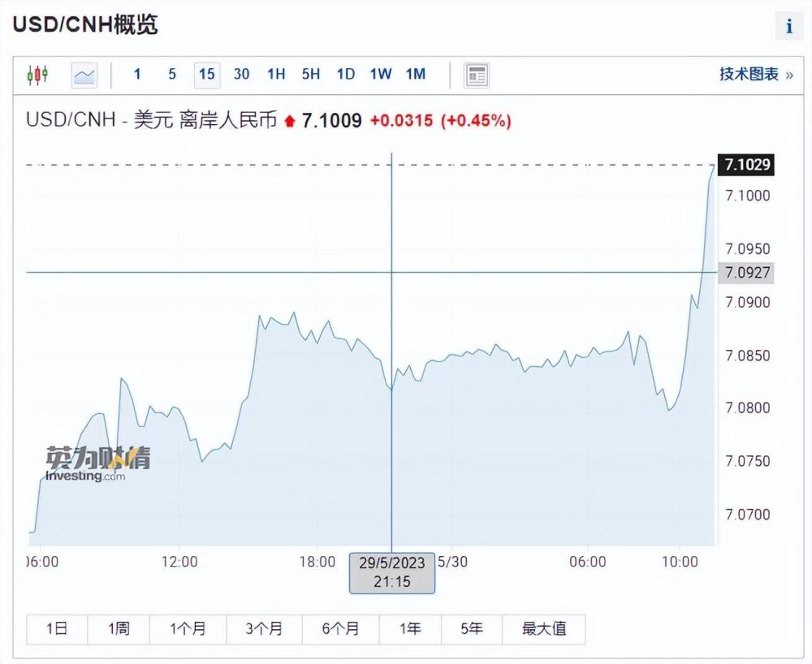Select the 1H interval

click(x=276, y=75)
